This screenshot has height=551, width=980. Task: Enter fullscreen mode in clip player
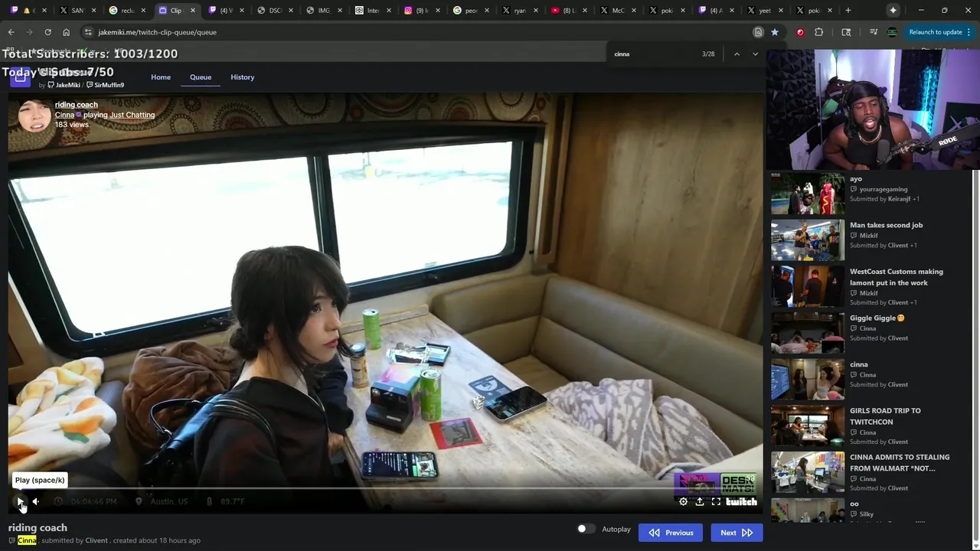[x=716, y=501]
